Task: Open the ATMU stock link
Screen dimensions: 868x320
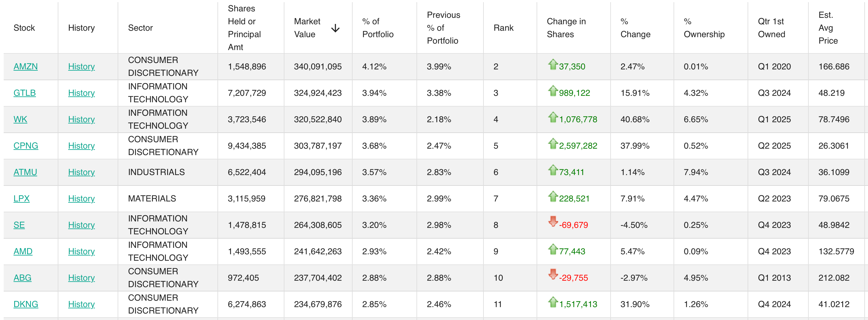Action: pyautogui.click(x=25, y=172)
